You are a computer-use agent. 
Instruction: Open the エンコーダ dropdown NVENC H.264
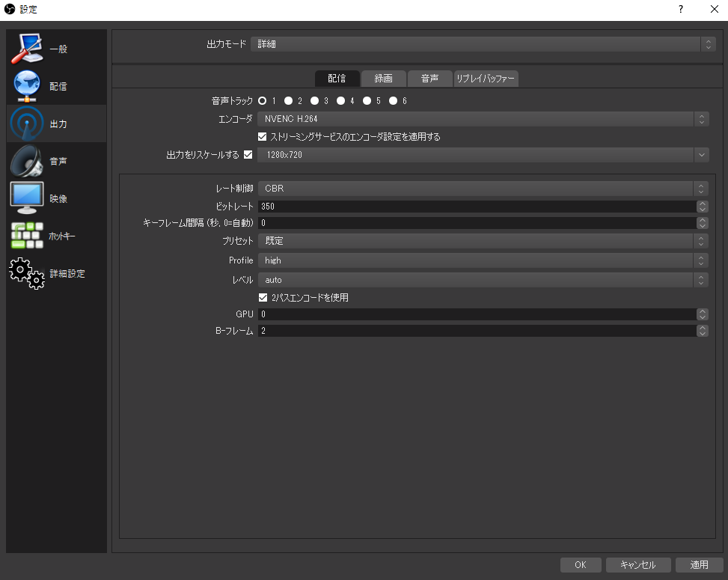pos(483,119)
